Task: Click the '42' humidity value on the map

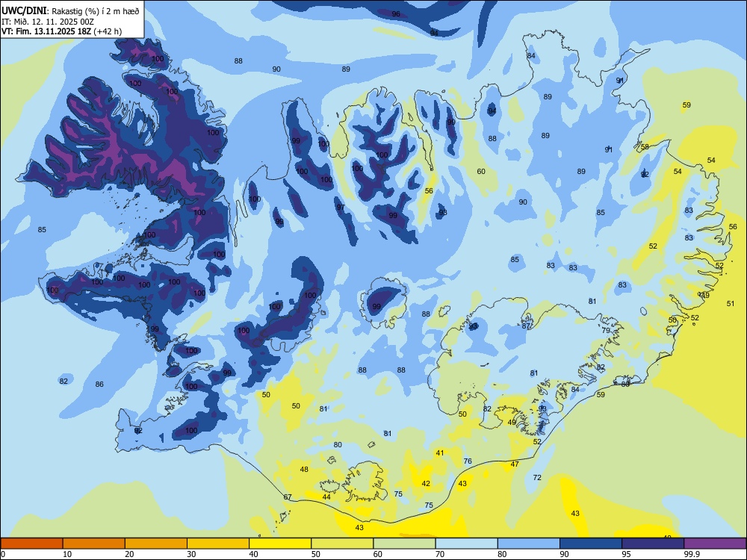Action: 426,484
